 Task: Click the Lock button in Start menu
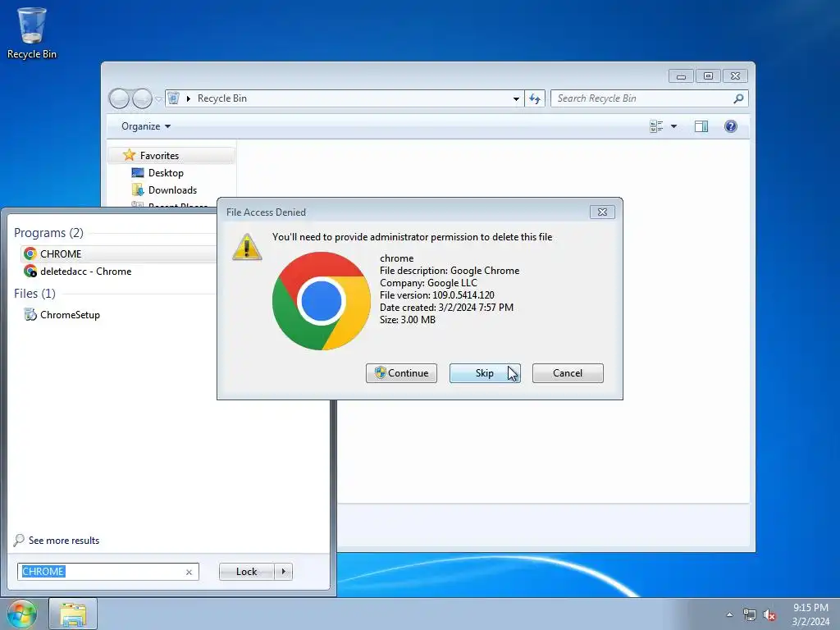(246, 572)
